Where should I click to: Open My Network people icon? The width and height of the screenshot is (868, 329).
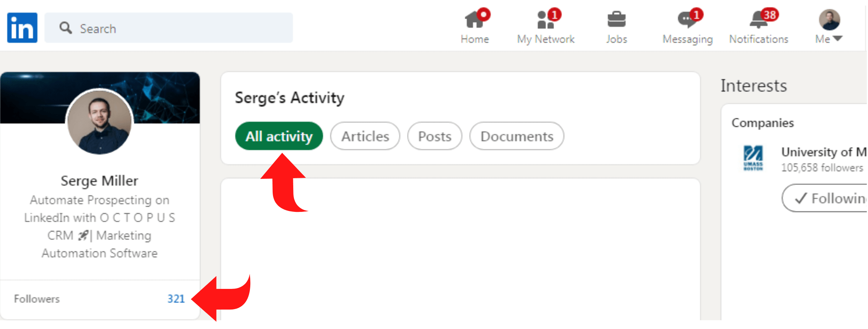546,20
